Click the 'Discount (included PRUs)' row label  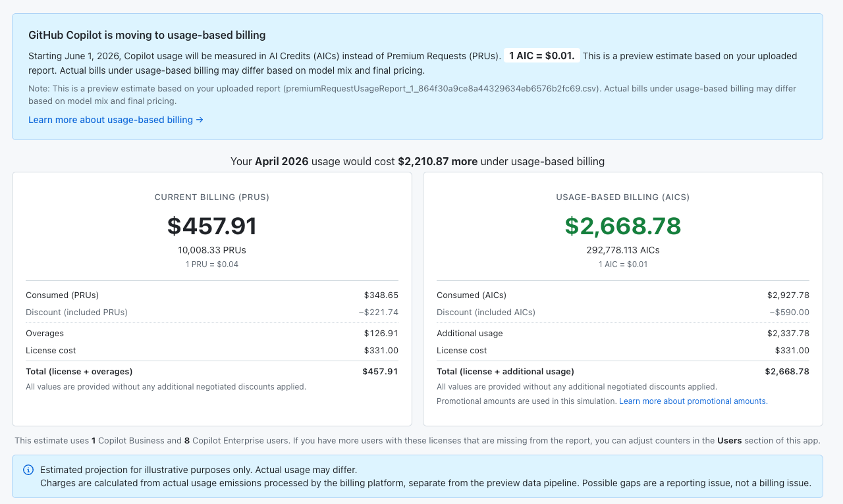tap(77, 313)
